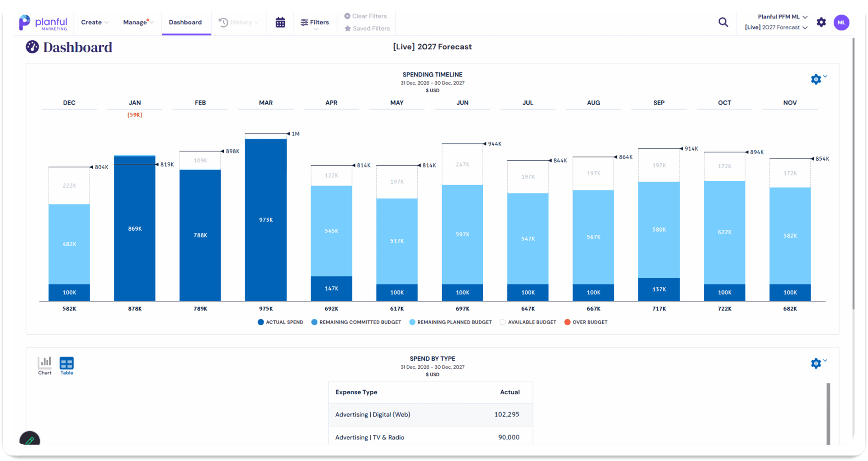Open Spend by Type widget settings gear
The image size is (868, 461).
(x=816, y=364)
